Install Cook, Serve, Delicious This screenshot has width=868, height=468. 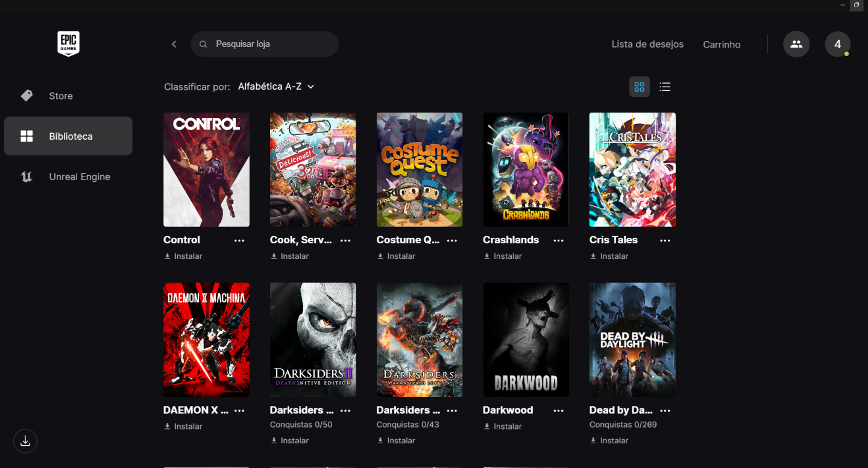coord(289,256)
